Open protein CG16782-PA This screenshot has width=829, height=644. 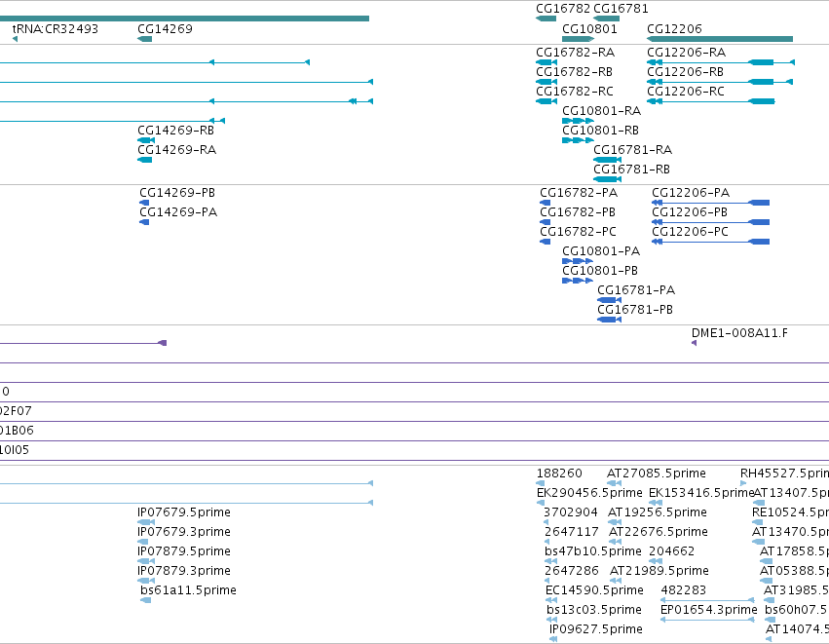point(579,193)
